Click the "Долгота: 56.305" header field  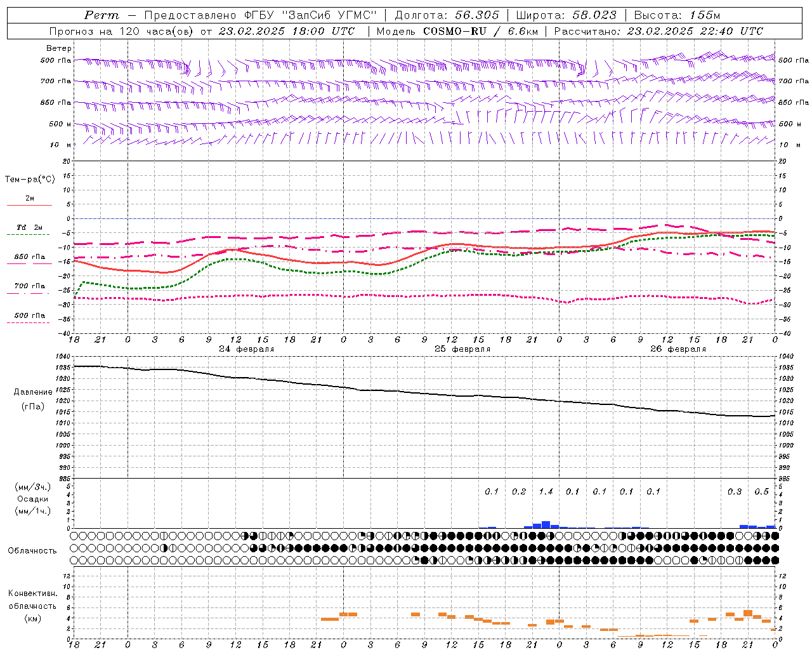coord(447,15)
